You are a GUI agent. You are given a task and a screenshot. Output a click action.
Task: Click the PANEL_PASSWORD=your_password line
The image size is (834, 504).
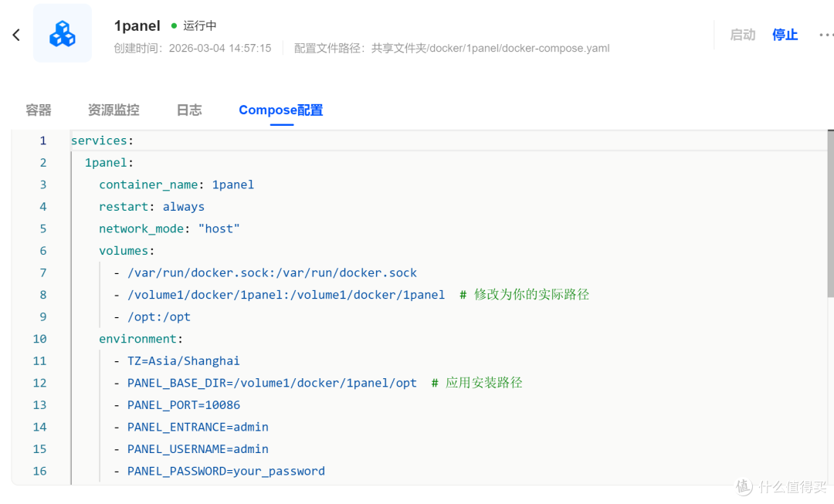225,471
